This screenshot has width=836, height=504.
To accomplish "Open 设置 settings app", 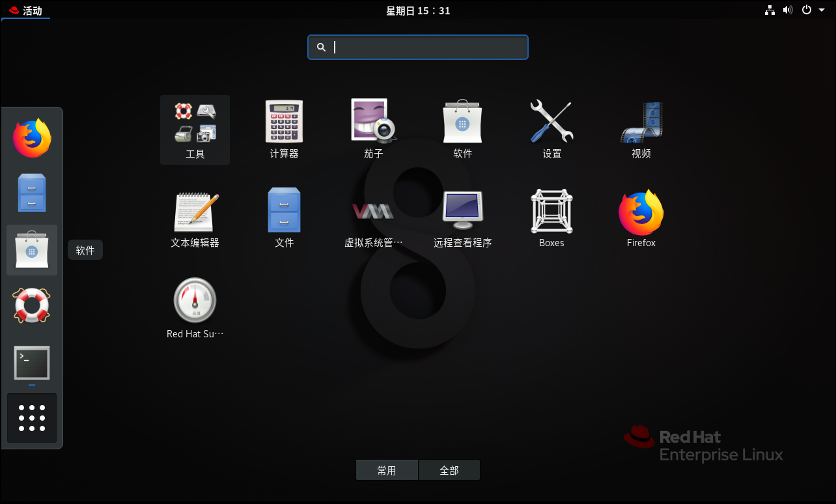I will 551,130.
